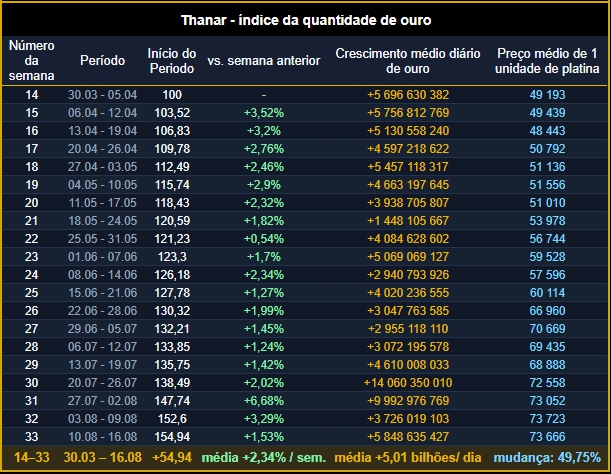Click the index value '138,49'
Screen dimensions: 611x474
[172, 383]
